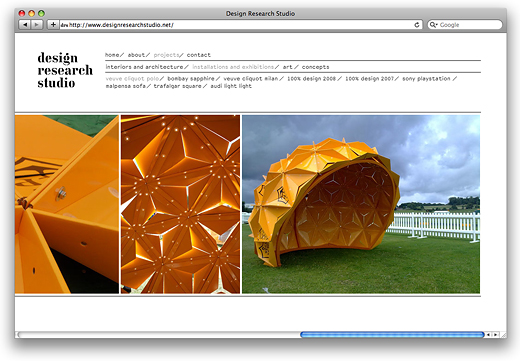
Task: Click the plus add bookmark button
Action: [53, 25]
